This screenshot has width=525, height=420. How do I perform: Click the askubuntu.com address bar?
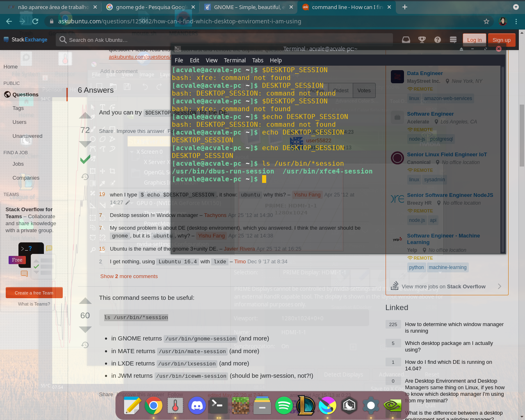pos(262,21)
